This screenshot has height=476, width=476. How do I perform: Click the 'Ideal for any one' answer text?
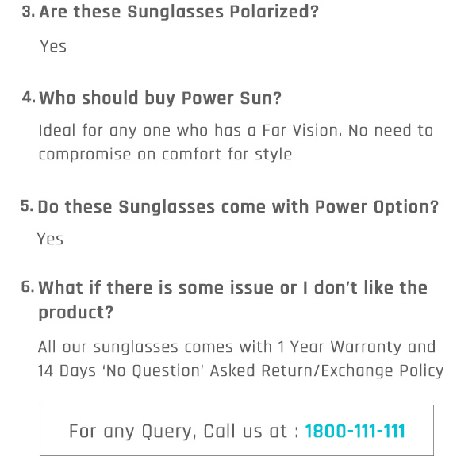pyautogui.click(x=236, y=142)
